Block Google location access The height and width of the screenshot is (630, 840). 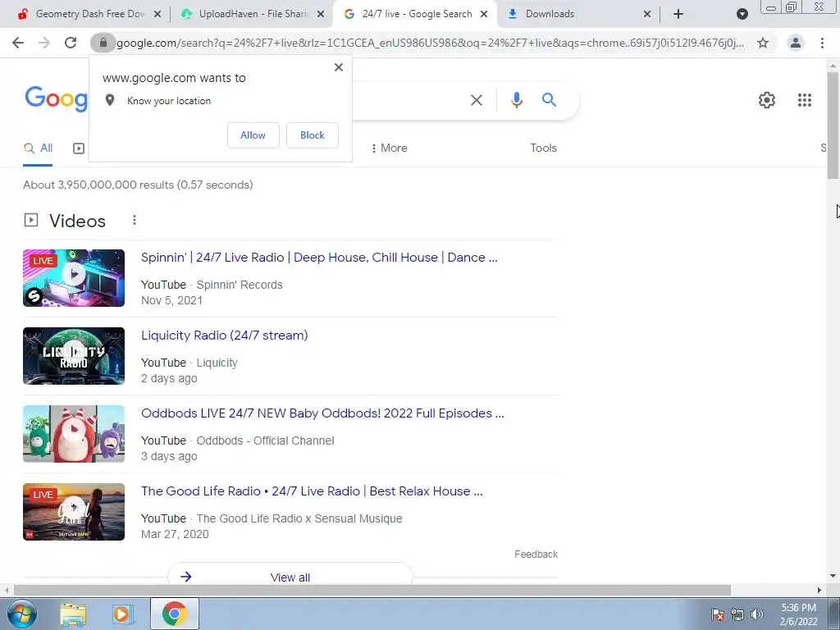point(313,135)
